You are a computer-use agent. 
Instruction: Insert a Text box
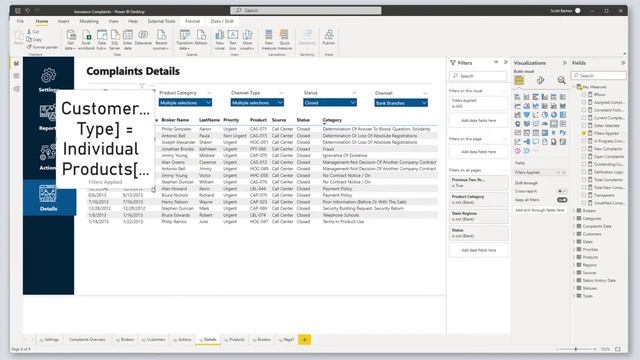[233, 40]
